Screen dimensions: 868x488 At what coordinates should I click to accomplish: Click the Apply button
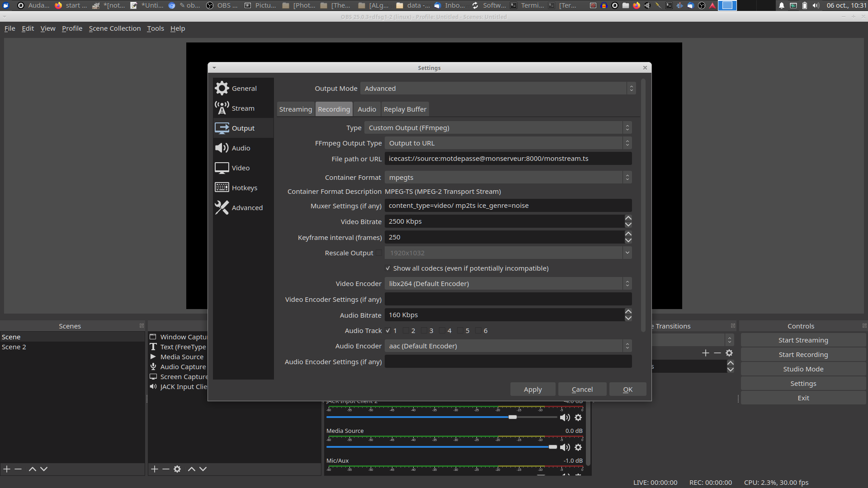tap(533, 389)
